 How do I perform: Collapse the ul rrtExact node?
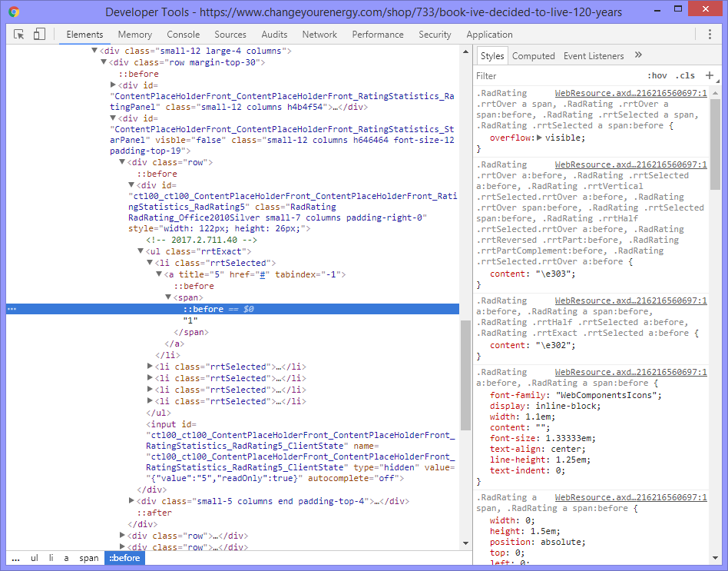[141, 251]
